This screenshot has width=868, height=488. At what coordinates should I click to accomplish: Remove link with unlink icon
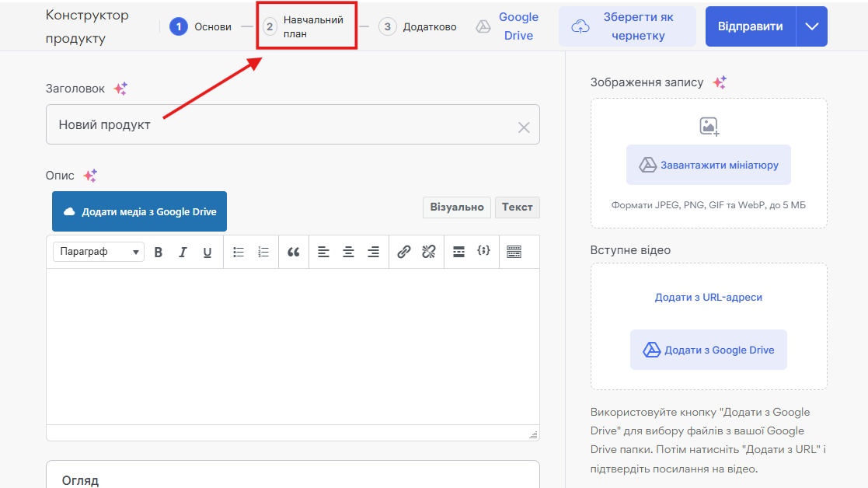coord(428,252)
